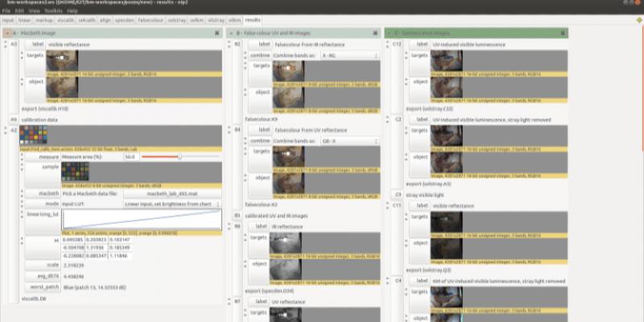Collapse column B using its header arrow
644x322 pixels.
coord(230,33)
